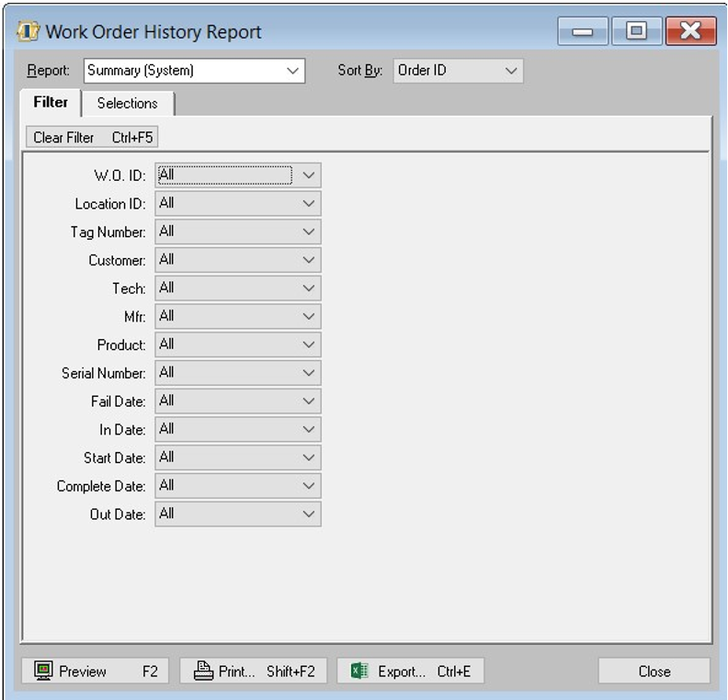Click the Report: label
This screenshot has height=700, width=728.
(x=49, y=71)
